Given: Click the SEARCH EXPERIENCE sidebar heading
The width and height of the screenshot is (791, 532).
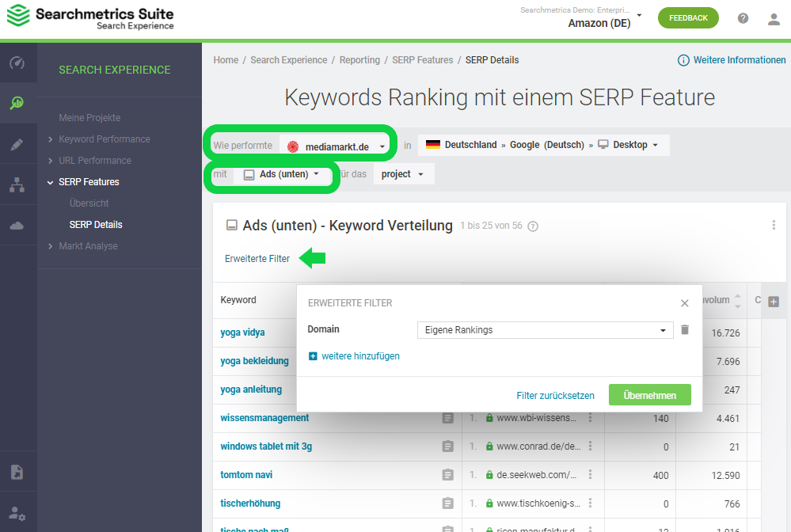Looking at the screenshot, I should coord(115,70).
